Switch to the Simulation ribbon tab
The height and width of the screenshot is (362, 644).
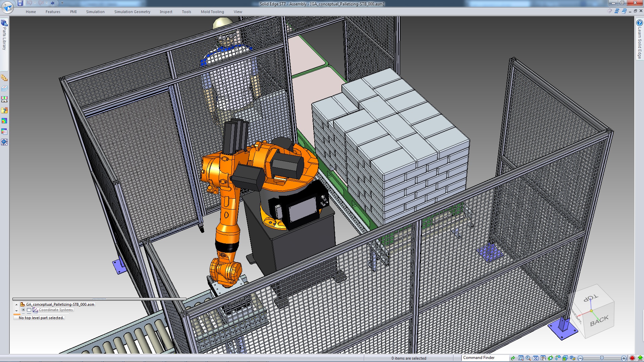coord(95,11)
